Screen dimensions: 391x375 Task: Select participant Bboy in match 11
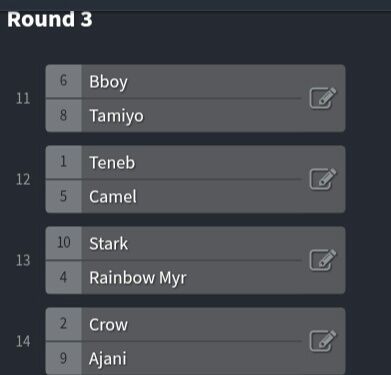click(x=108, y=81)
